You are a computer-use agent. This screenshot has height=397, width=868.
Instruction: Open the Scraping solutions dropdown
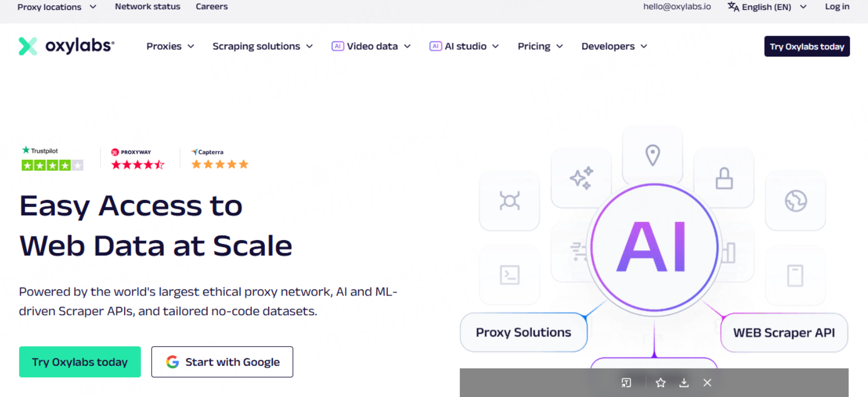tap(263, 47)
